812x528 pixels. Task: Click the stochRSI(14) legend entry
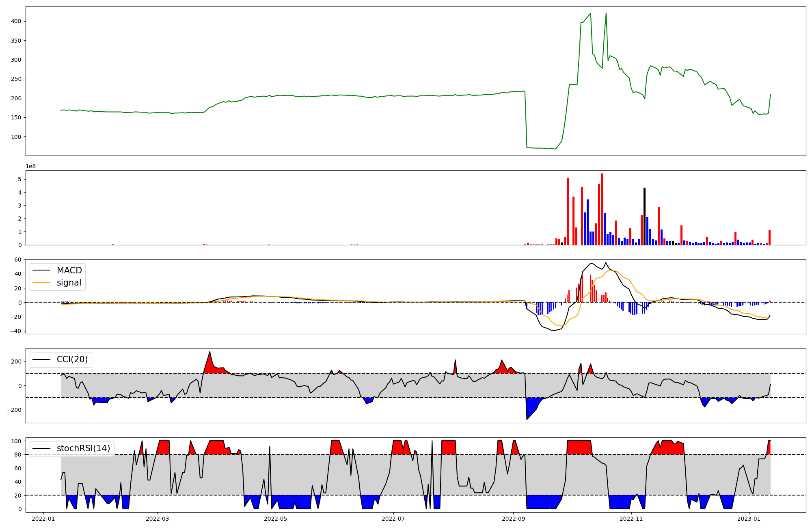[x=83, y=448]
